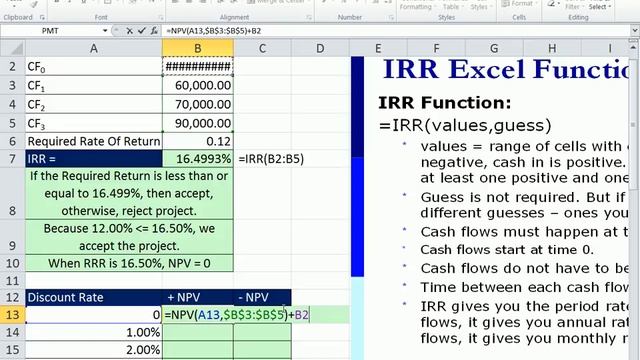Select row 15 header
This screenshot has width=640, height=360.
13,350
